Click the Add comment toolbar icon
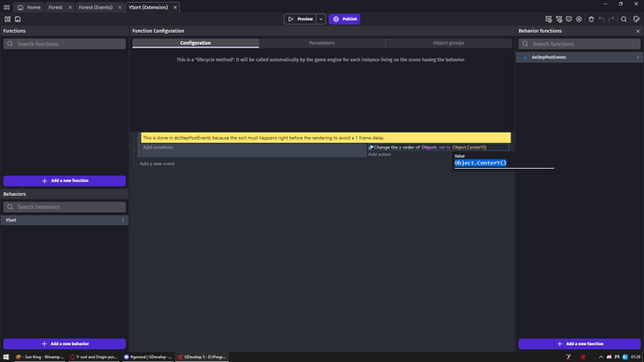Screen dimensions: 644x362 pos(568,19)
